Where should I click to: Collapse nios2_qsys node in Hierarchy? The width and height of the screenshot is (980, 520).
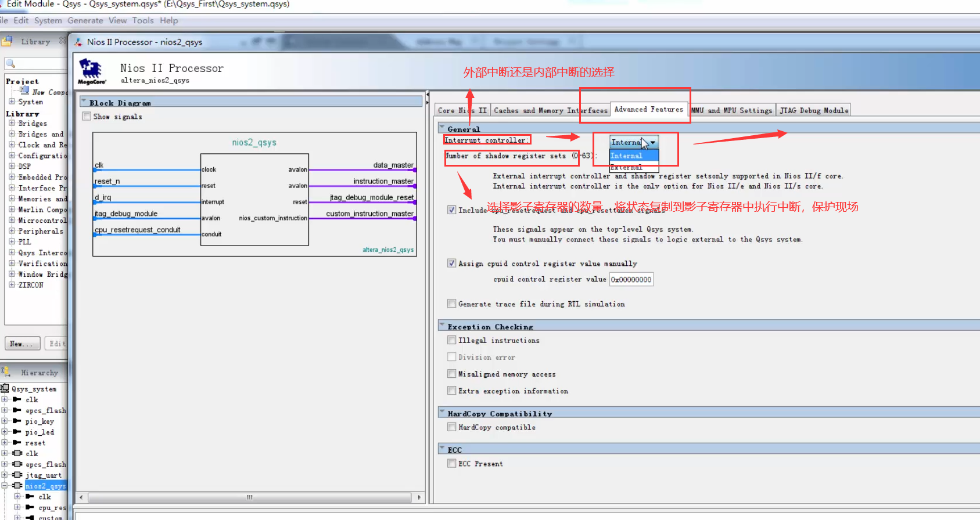[x=5, y=485]
